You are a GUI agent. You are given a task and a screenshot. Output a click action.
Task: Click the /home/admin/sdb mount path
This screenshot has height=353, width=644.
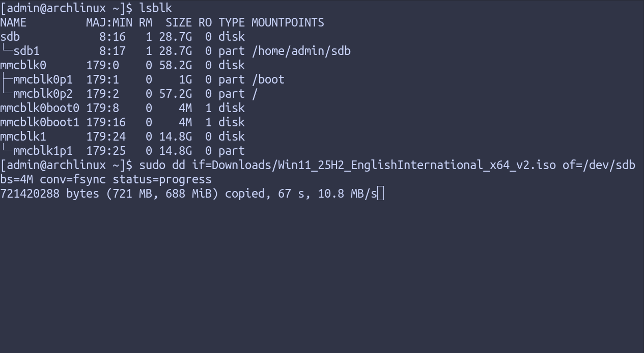pos(301,51)
